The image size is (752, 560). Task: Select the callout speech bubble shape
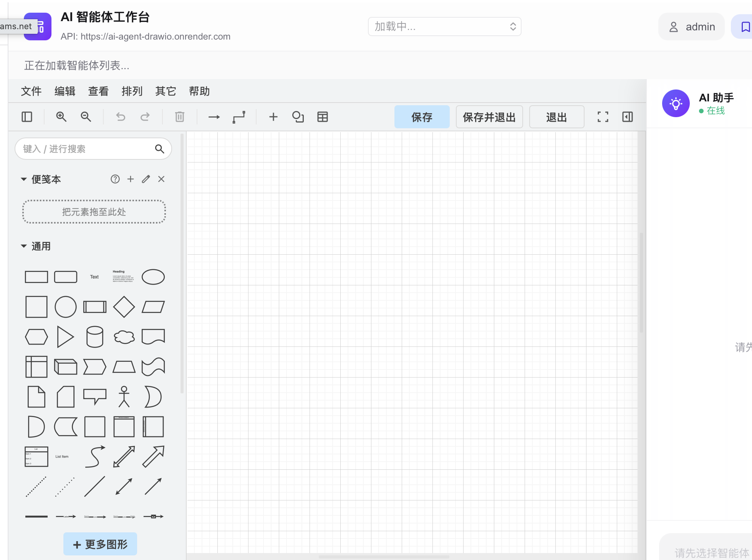(95, 397)
